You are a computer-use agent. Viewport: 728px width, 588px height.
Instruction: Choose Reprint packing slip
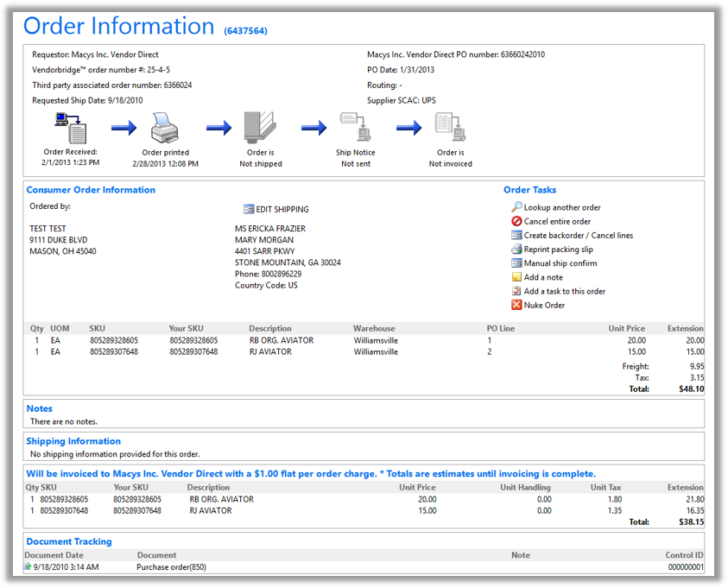(x=559, y=250)
